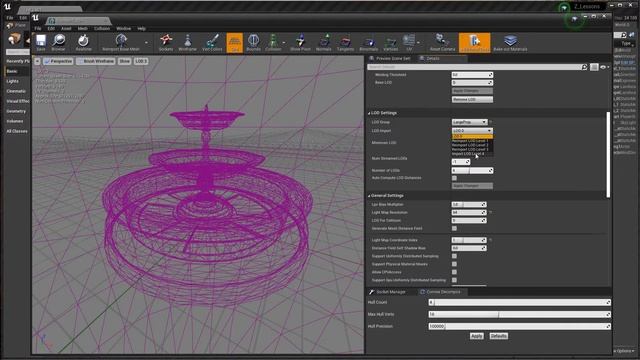Toggle UV overlay display
Viewport: 640px width, 360px height.
point(409,42)
